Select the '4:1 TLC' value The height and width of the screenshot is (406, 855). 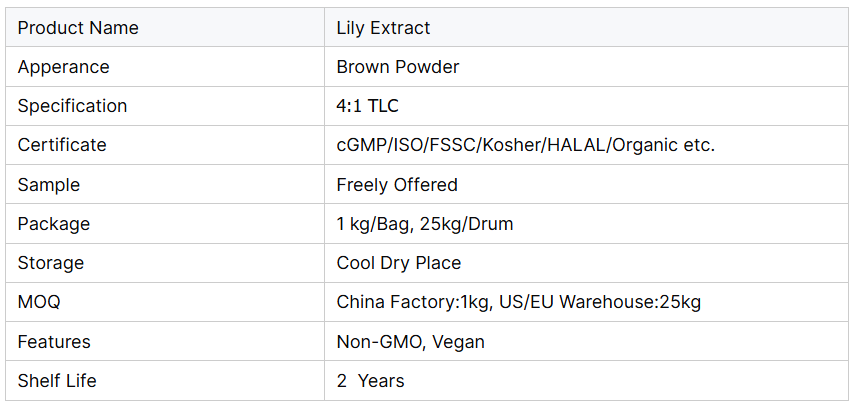point(367,106)
